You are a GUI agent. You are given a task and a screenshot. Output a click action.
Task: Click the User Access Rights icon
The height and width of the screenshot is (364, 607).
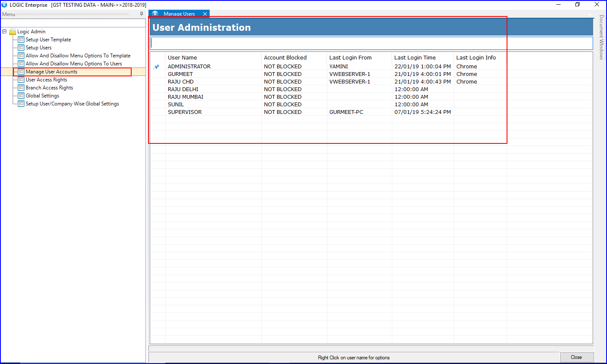pyautogui.click(x=21, y=80)
